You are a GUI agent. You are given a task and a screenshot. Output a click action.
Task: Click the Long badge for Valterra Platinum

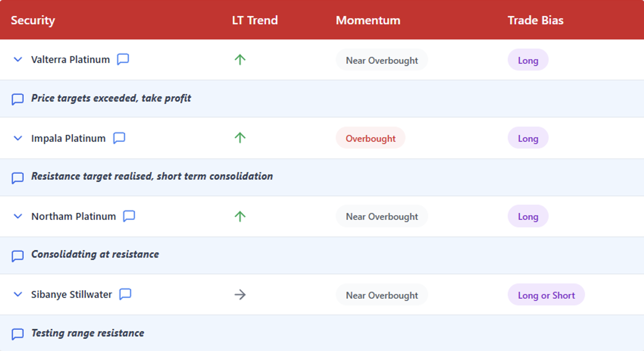(528, 60)
